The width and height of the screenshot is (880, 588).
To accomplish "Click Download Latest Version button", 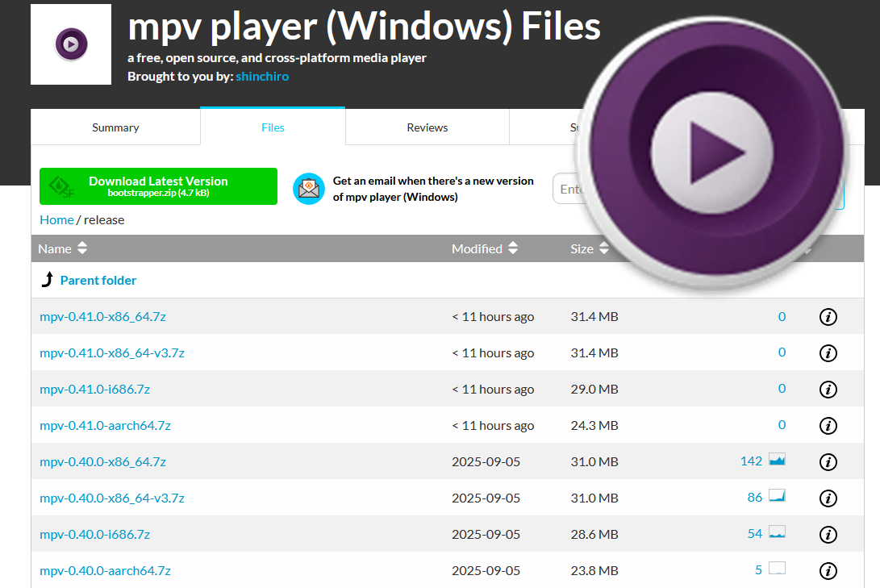I will (158, 186).
